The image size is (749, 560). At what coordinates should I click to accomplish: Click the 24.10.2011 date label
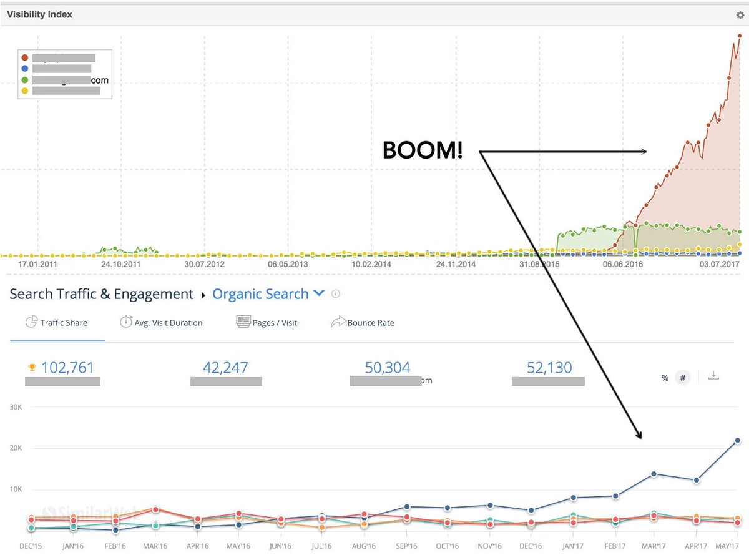(121, 265)
